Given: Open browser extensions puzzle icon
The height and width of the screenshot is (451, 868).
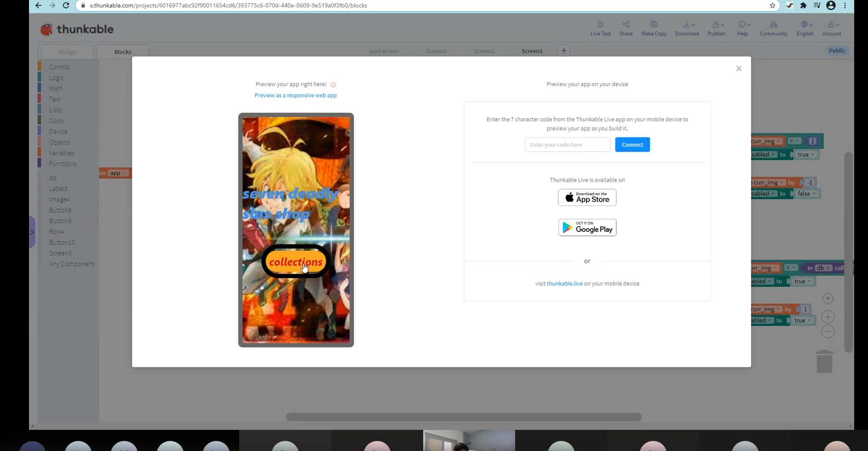Looking at the screenshot, I should point(804,6).
